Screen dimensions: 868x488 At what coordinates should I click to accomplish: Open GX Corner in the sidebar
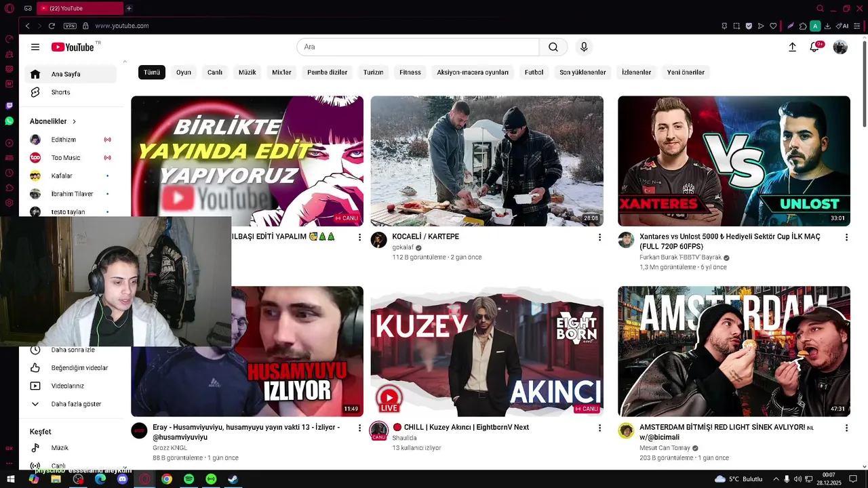click(x=9, y=448)
